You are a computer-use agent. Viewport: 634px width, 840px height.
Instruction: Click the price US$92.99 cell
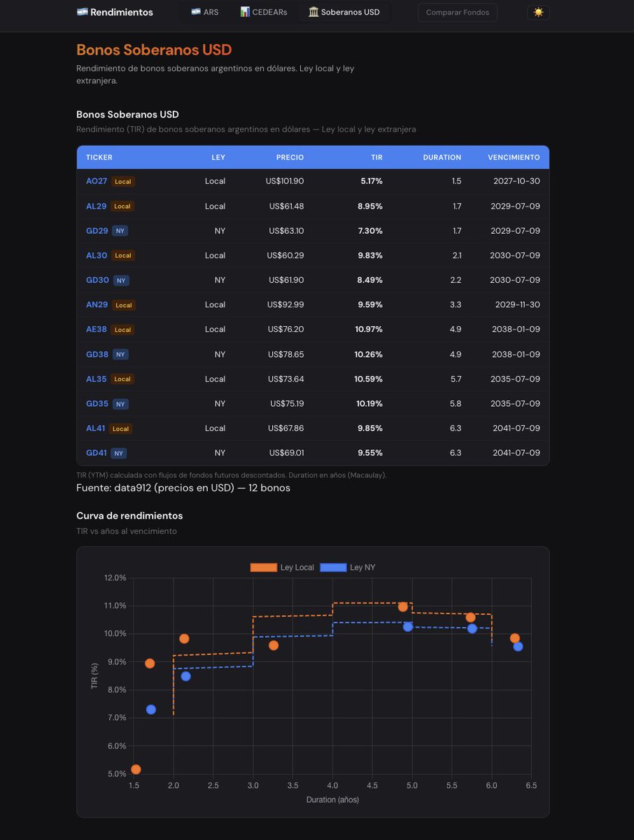click(286, 304)
